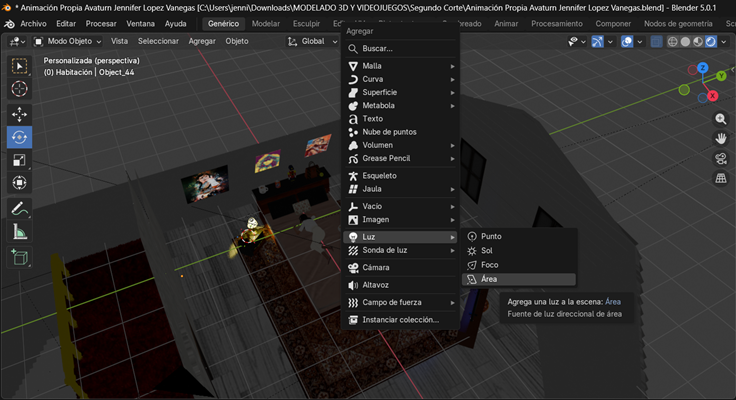736x400 pixels.
Task: Open the Modo Objeto mode dropdown
Action: pos(69,42)
